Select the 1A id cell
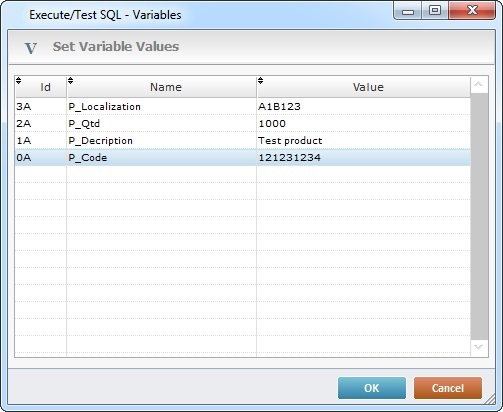Viewport: 503px width, 412px height. (x=41, y=141)
